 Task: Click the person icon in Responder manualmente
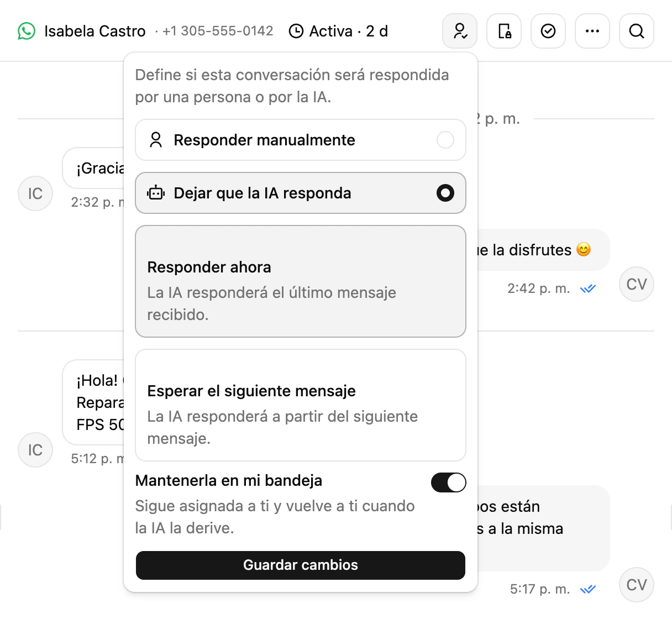coord(156,140)
